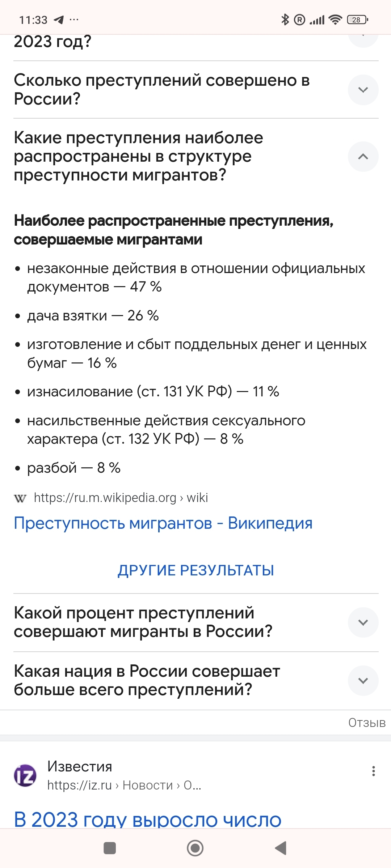The height and width of the screenshot is (868, 391).
Task: Collapse the migrant crime structure answer chevron
Action: (x=363, y=157)
